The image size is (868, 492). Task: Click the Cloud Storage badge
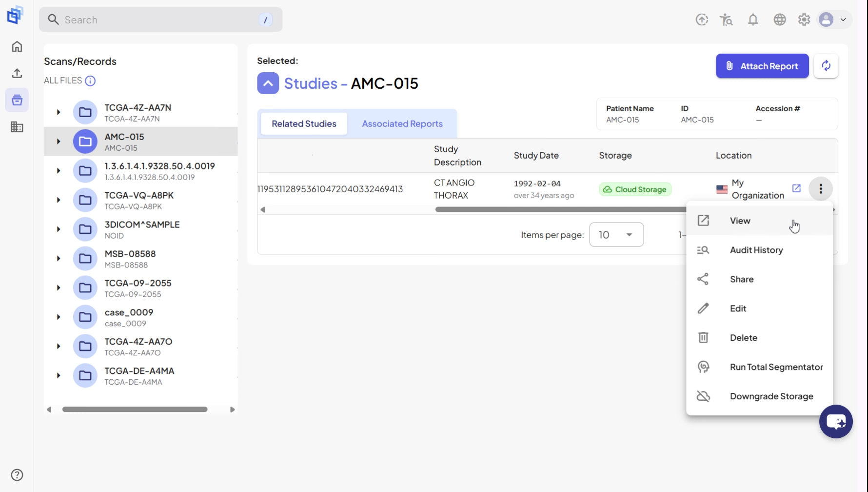[x=635, y=189]
